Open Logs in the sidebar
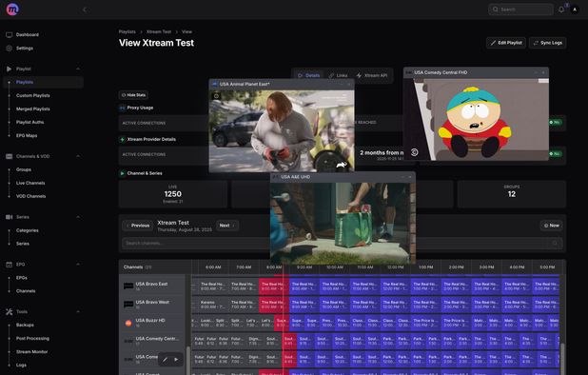The width and height of the screenshot is (588, 375). [21, 365]
